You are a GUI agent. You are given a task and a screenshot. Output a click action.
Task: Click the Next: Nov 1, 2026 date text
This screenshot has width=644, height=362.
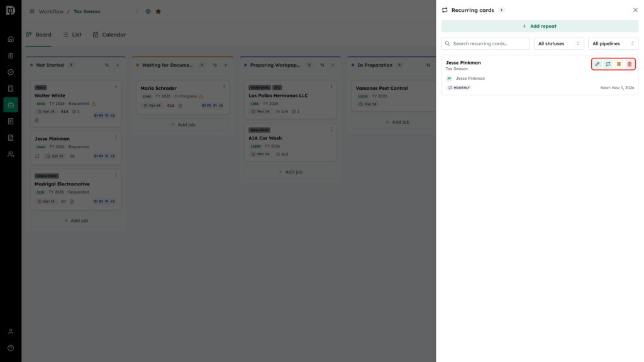pos(617,88)
